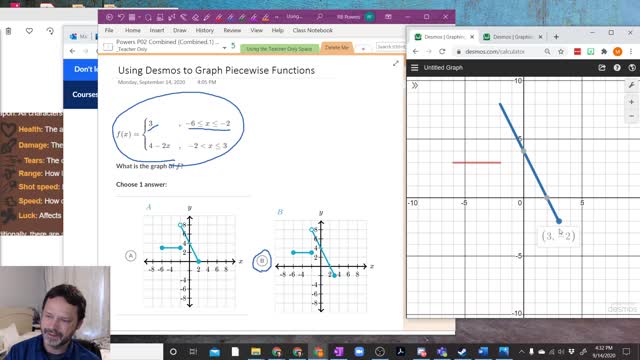
Task: Pick the purple pen in OneNote toolbar
Action: coord(254,17)
